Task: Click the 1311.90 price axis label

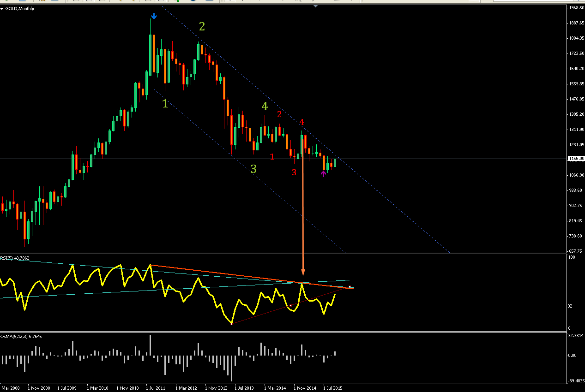Action: tap(577, 130)
